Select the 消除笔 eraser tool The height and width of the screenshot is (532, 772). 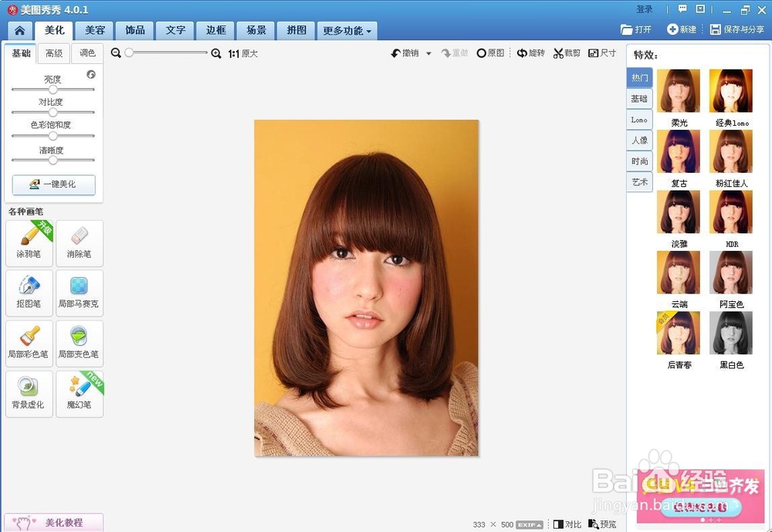pos(80,243)
